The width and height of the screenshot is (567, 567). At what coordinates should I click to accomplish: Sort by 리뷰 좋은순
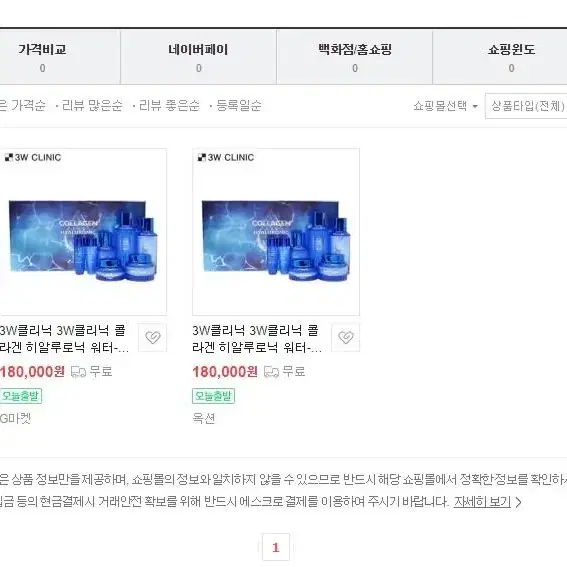click(x=169, y=106)
